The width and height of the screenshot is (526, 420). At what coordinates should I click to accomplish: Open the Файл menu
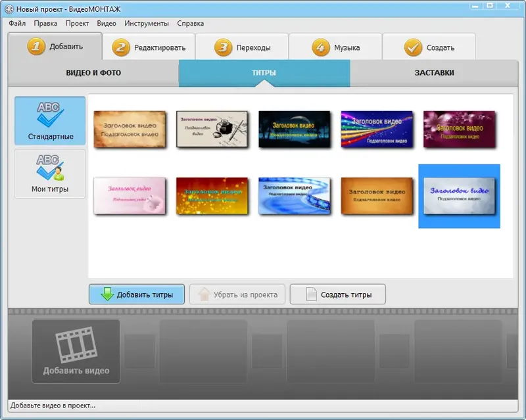17,24
